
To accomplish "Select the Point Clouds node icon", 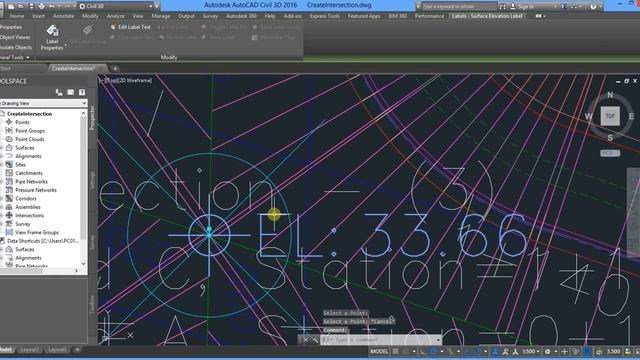I will pyautogui.click(x=9, y=139).
